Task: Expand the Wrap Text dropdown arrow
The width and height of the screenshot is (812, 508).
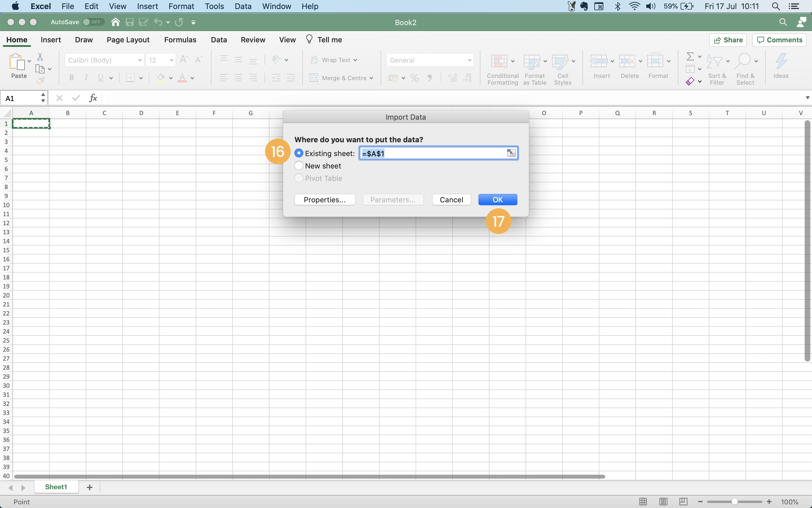Action: coord(355,60)
